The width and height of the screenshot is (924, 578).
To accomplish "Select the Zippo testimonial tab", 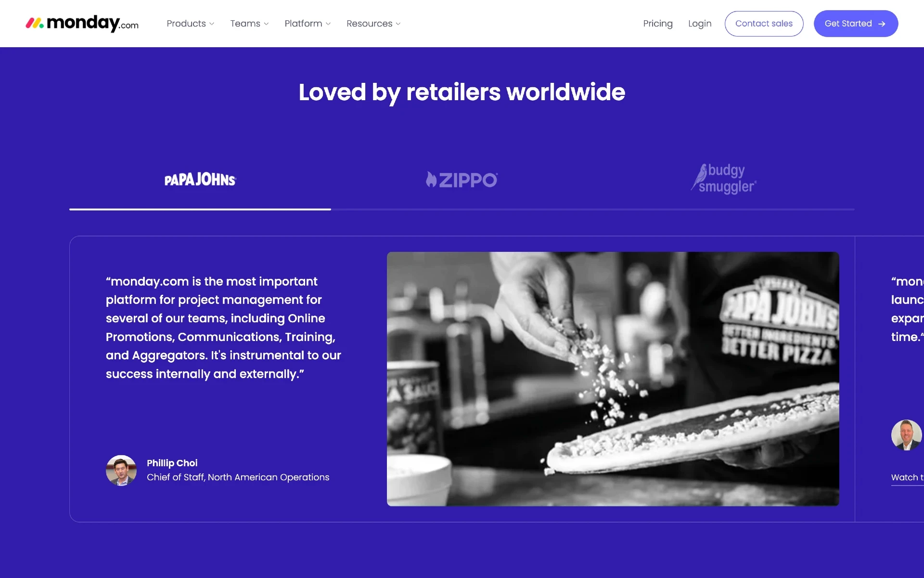I will 461,179.
